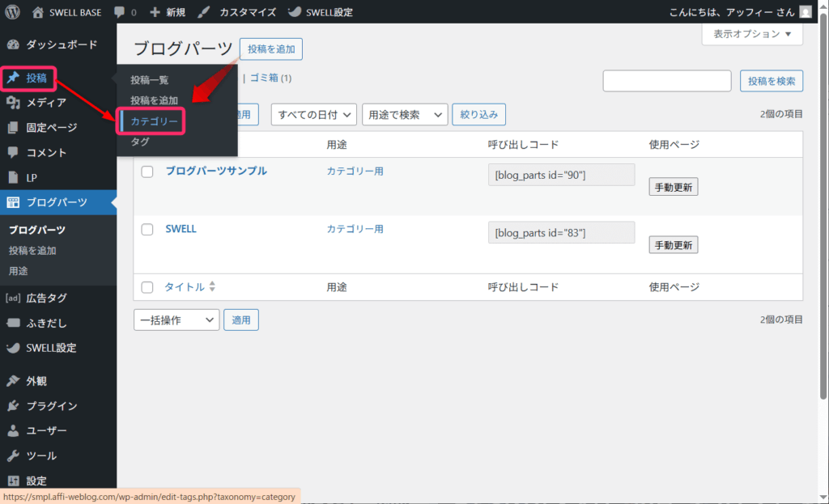
Task: Click the ユーザー person icon
Action: point(13,430)
